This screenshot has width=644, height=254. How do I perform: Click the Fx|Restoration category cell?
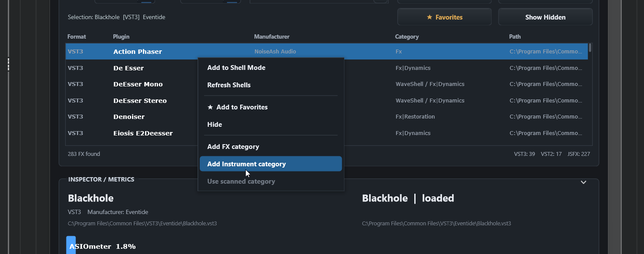click(x=415, y=117)
